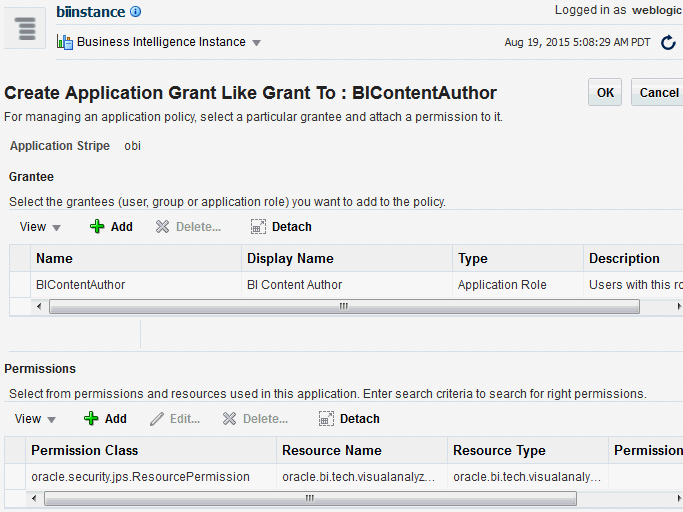This screenshot has height=512, width=683.
Task: Click the OK button
Action: coord(605,92)
